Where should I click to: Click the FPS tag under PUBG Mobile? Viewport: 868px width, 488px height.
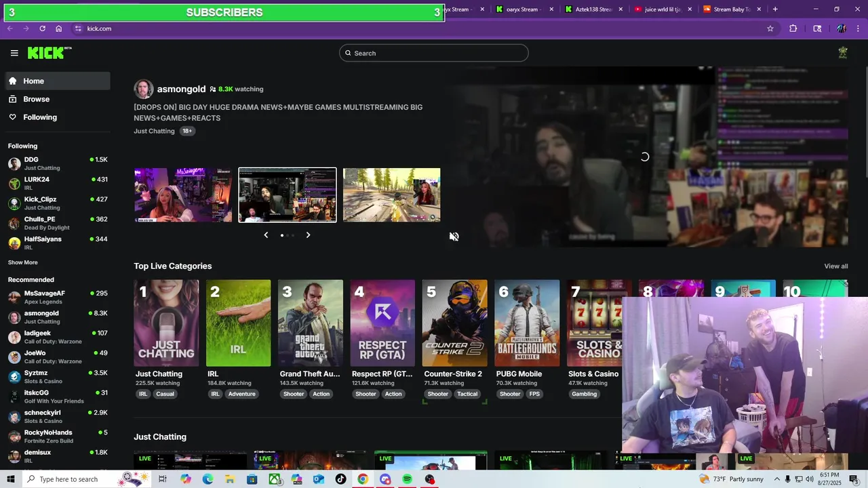click(534, 394)
